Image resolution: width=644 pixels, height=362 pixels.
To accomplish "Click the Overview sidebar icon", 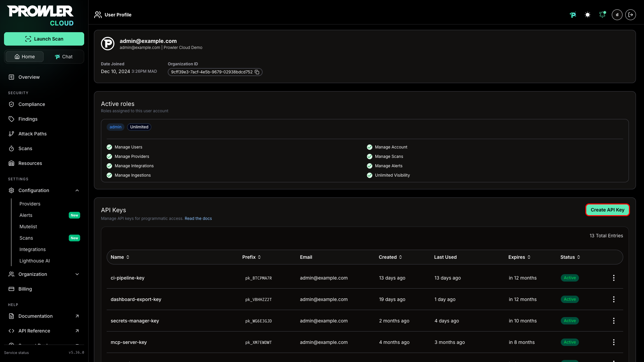I will pos(11,77).
